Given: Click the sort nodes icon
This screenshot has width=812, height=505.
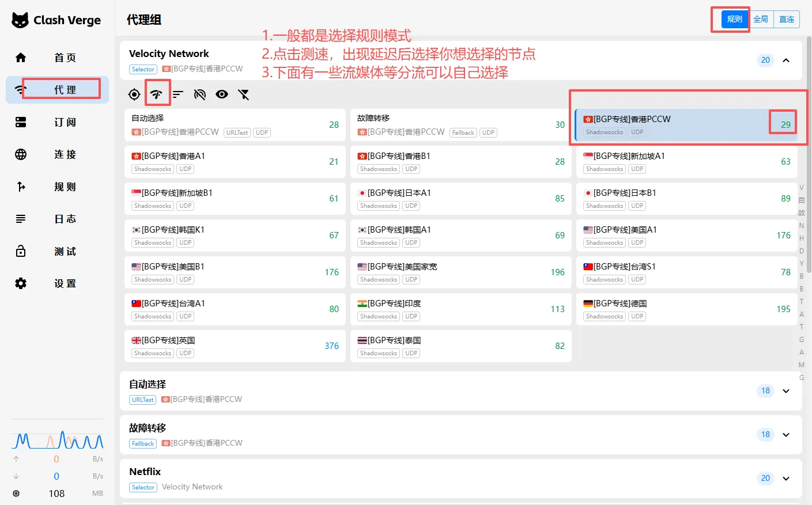Looking at the screenshot, I should point(178,94).
